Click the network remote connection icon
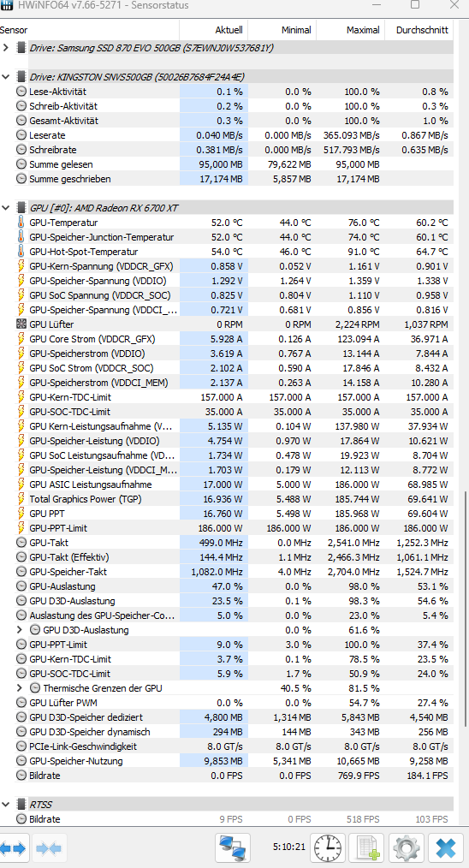 pyautogui.click(x=233, y=847)
